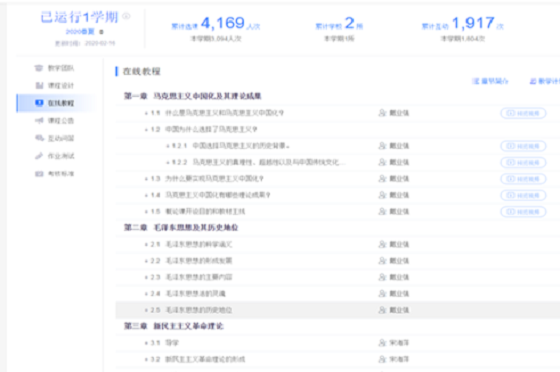Expand section 1.2 tree bullet
Screen dimensions: 560x372
pyautogui.click(x=146, y=130)
